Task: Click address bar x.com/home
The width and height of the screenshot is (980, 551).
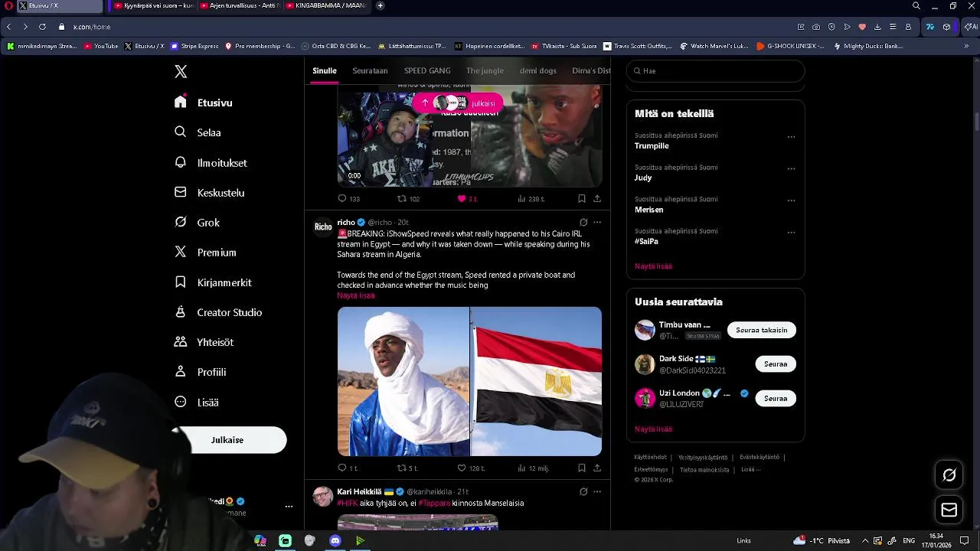Action: point(92,27)
